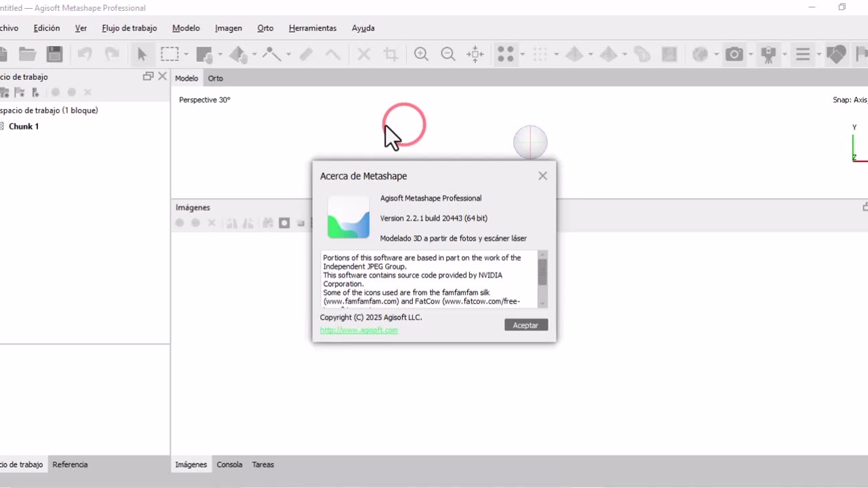Toggle the laser scanner tripod icon

768,54
